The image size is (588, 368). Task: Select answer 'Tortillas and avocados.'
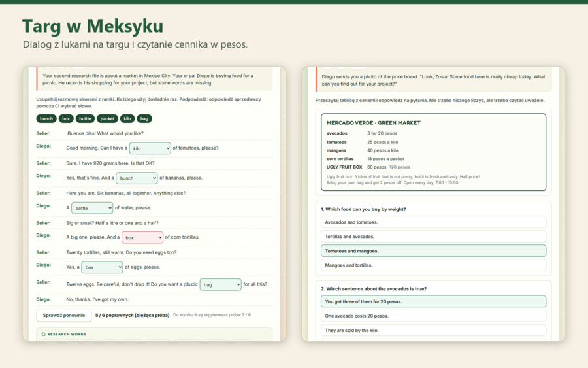[434, 237]
